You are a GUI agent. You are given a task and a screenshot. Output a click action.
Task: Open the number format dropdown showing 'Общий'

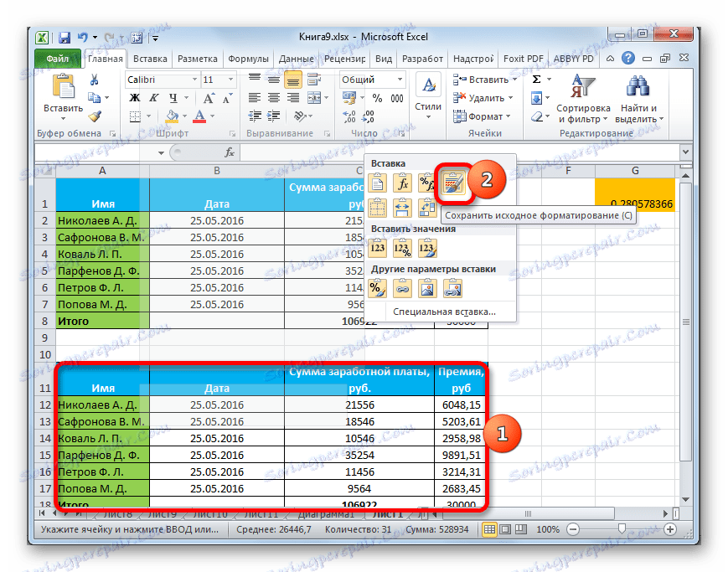(x=398, y=79)
